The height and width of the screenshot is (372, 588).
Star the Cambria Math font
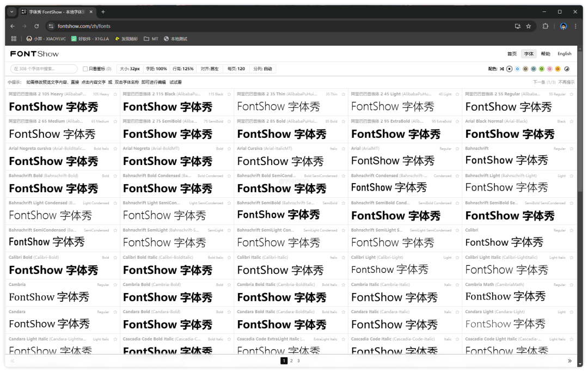(x=572, y=285)
